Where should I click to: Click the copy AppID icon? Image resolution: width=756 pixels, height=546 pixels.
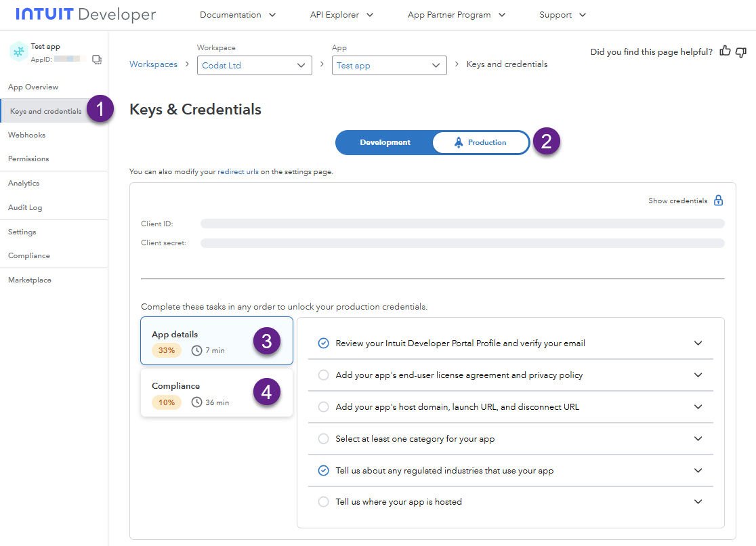click(97, 60)
